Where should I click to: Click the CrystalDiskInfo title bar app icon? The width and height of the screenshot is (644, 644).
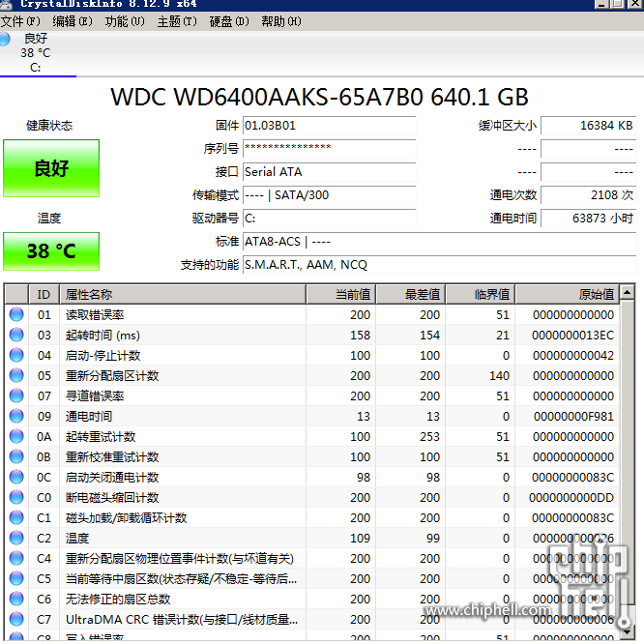tap(7, 4)
